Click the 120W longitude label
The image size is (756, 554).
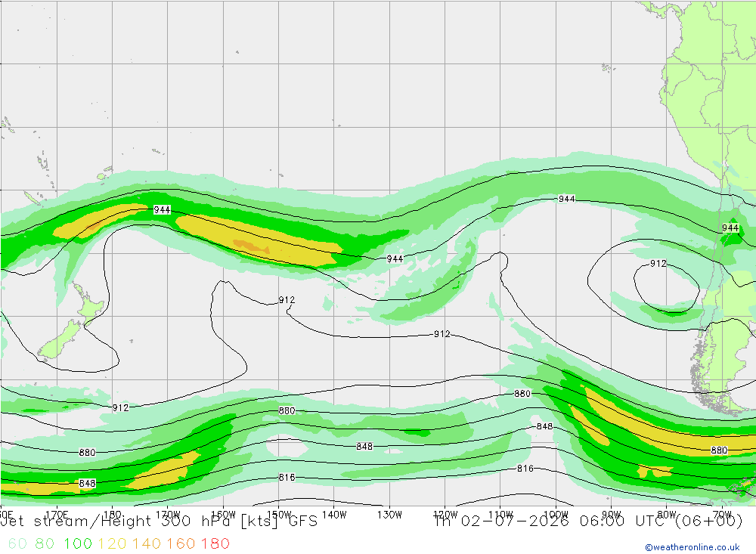coord(445,515)
